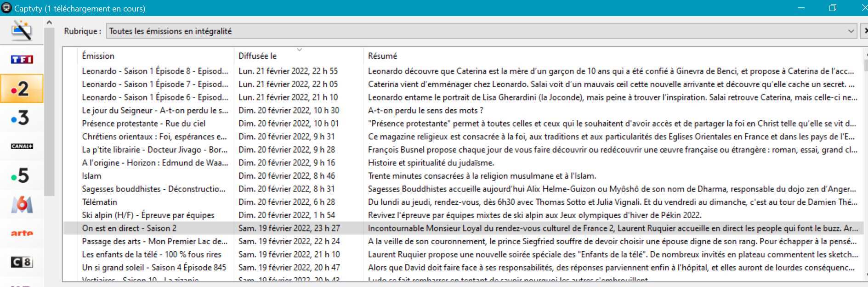Select Sagesses bouddhistes program row

(463, 189)
